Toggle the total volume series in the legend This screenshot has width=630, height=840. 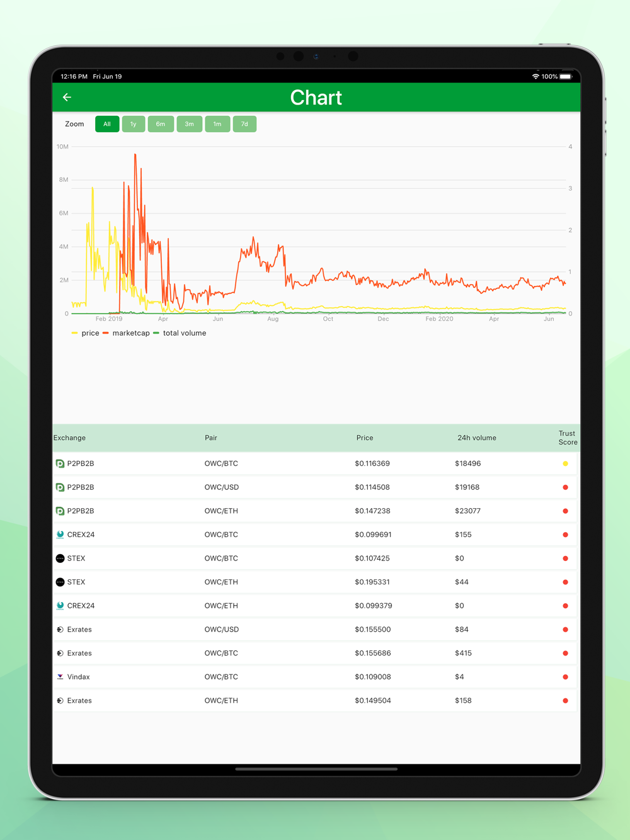[x=180, y=333]
